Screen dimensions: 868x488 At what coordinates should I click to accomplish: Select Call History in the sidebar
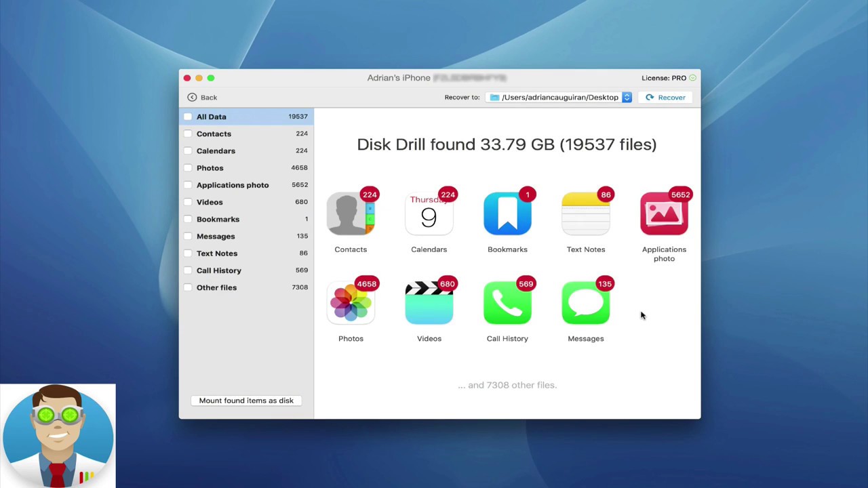245,270
